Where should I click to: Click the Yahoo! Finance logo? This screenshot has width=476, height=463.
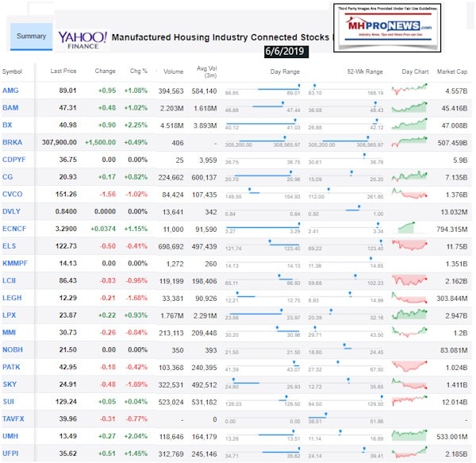click(x=83, y=40)
